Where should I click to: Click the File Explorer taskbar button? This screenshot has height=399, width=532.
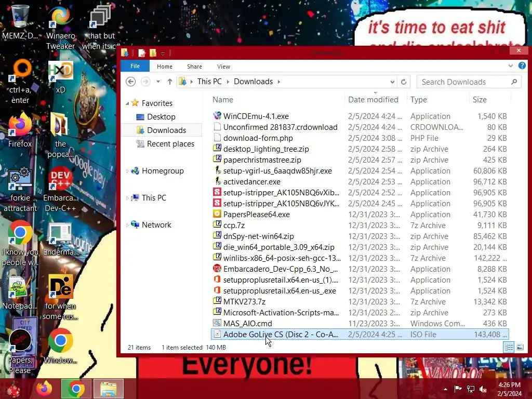click(109, 389)
